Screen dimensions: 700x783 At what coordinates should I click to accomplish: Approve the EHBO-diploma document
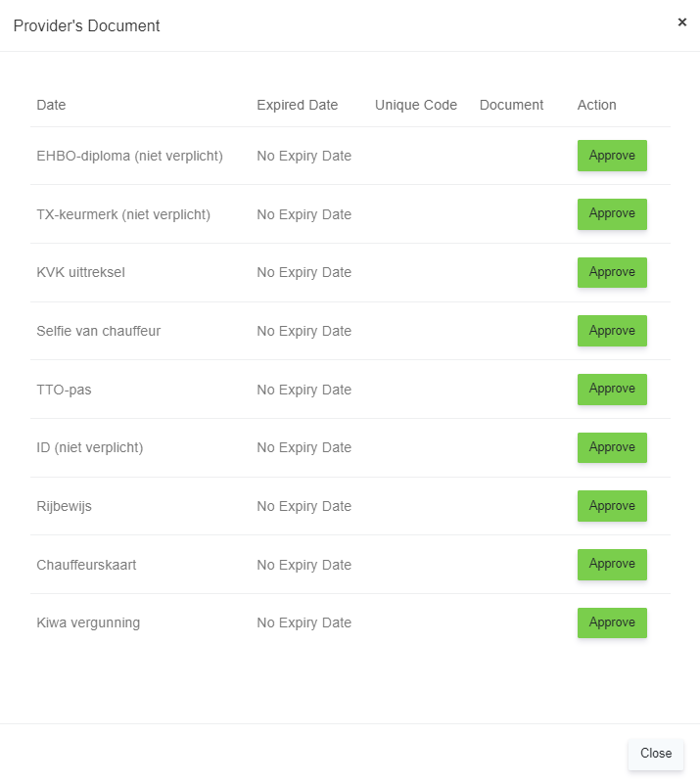click(x=612, y=156)
